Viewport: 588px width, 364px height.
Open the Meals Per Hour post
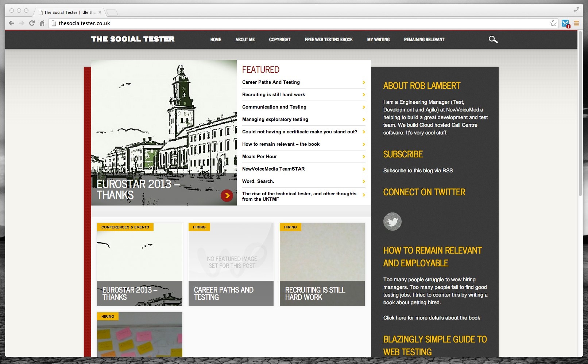259,157
